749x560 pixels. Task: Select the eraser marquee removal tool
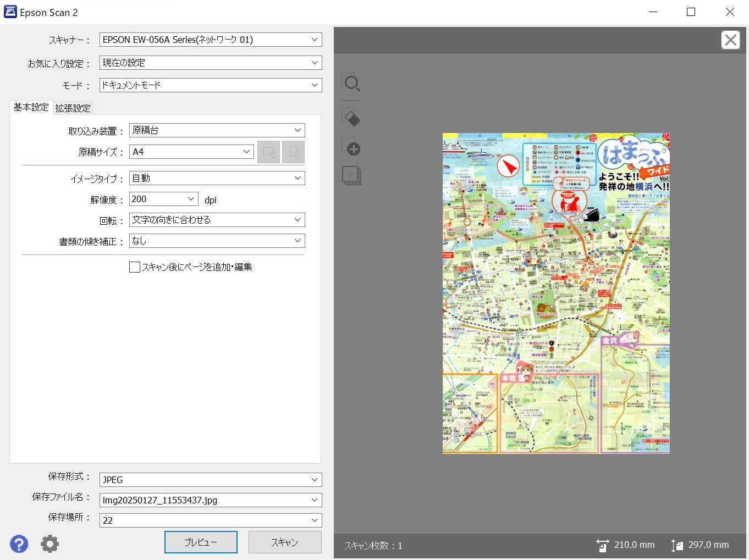(x=351, y=118)
